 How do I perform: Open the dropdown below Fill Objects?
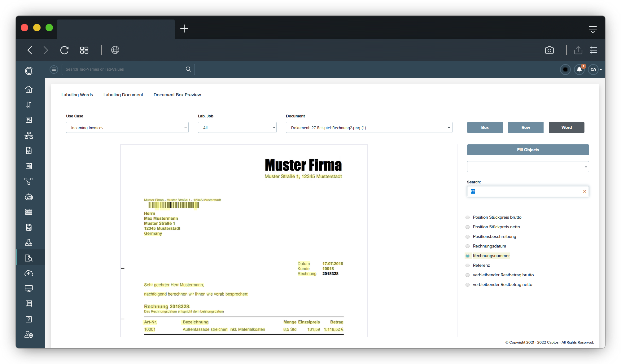pos(528,167)
